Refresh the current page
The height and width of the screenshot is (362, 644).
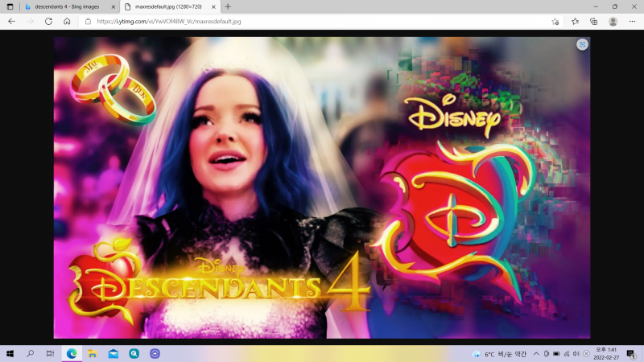point(48,21)
